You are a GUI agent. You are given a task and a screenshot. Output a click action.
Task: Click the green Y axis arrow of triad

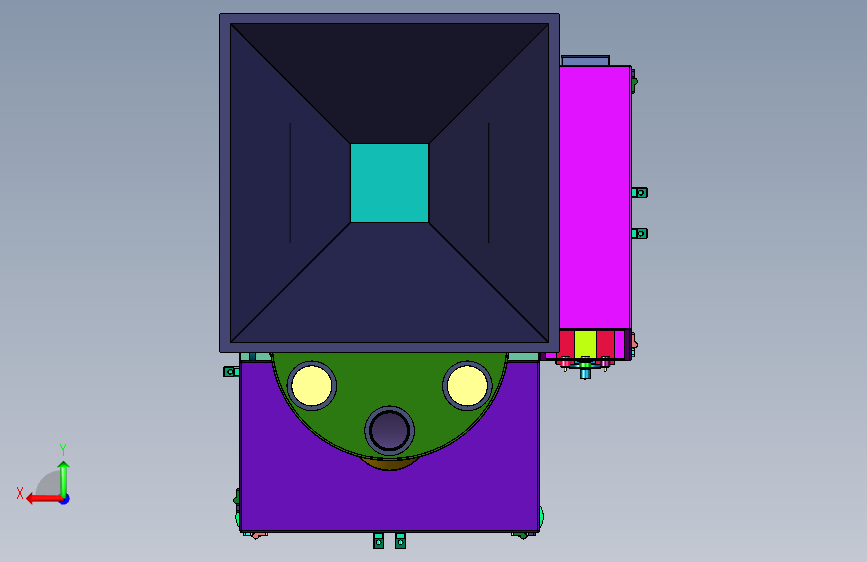pos(64,480)
